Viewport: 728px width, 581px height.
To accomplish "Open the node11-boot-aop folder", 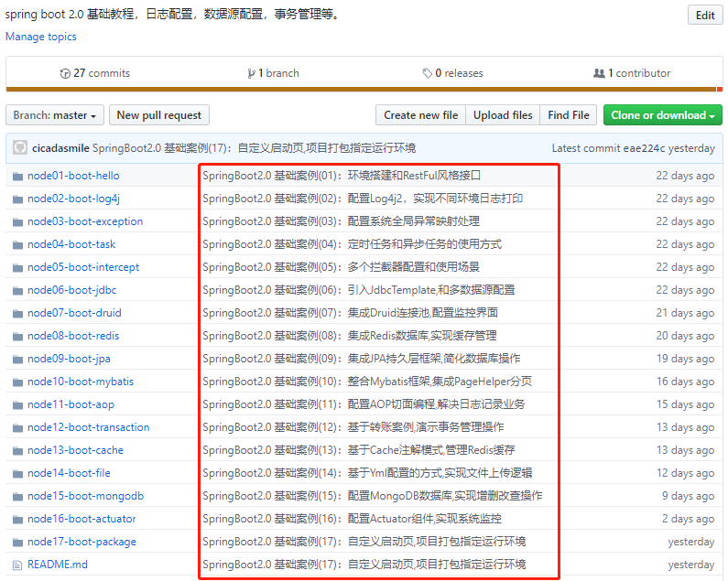I will point(71,404).
